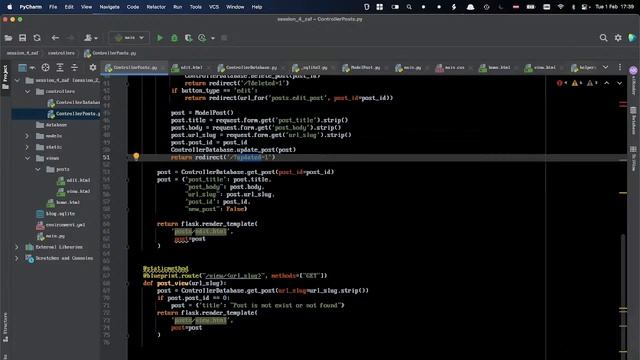Image resolution: width=640 pixels, height=360 pixels.
Task: Click the Wi-Fi icon in menu bar
Action: coord(560,7)
